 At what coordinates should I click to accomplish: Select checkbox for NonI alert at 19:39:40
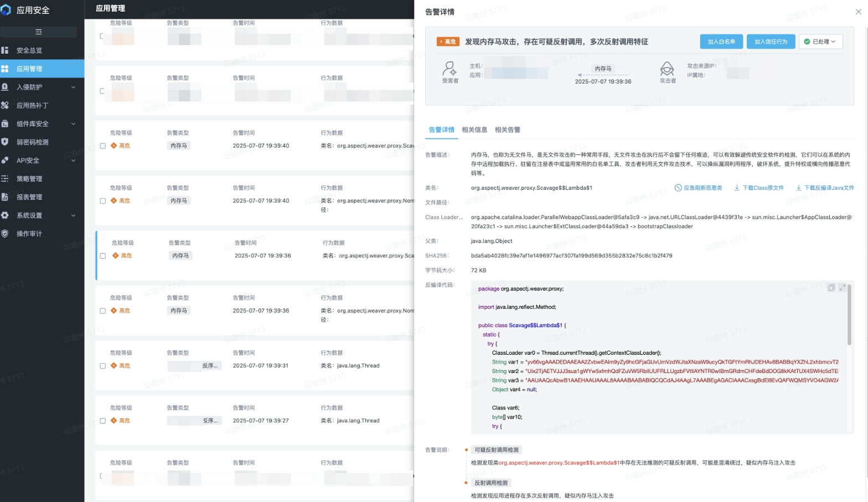point(102,201)
